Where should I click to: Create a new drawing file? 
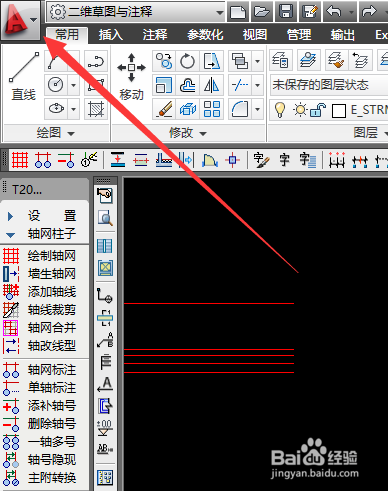238,12
